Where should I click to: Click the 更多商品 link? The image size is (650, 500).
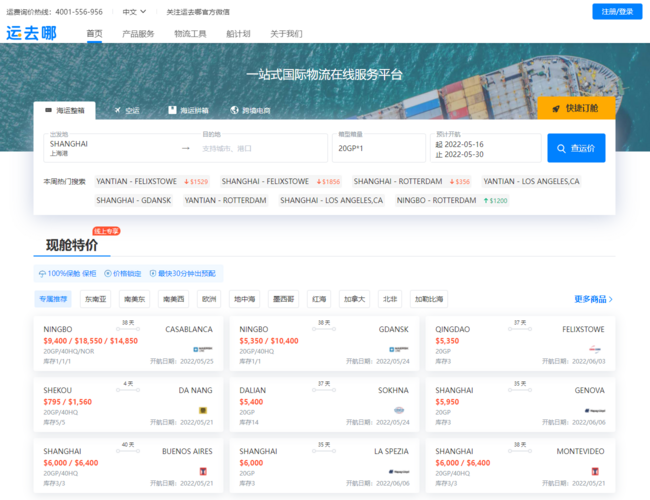point(593,299)
